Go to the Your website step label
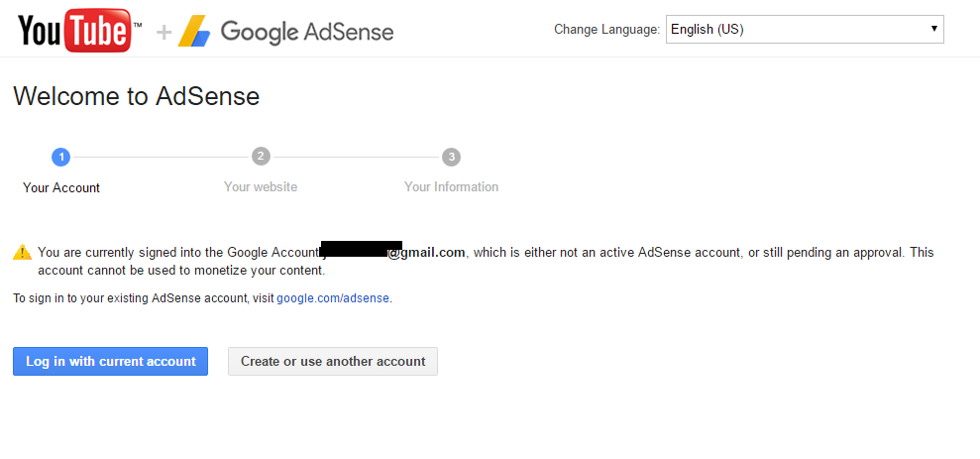The image size is (980, 459). pos(261,187)
